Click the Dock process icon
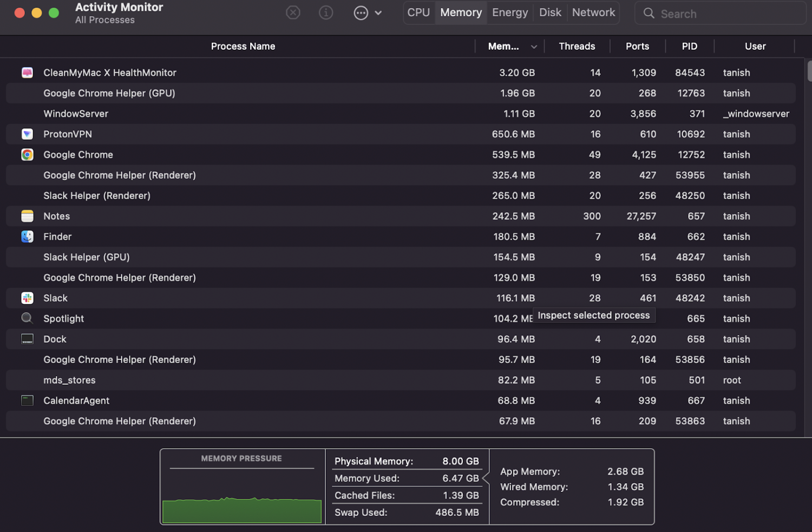This screenshot has height=532, width=812. click(27, 339)
